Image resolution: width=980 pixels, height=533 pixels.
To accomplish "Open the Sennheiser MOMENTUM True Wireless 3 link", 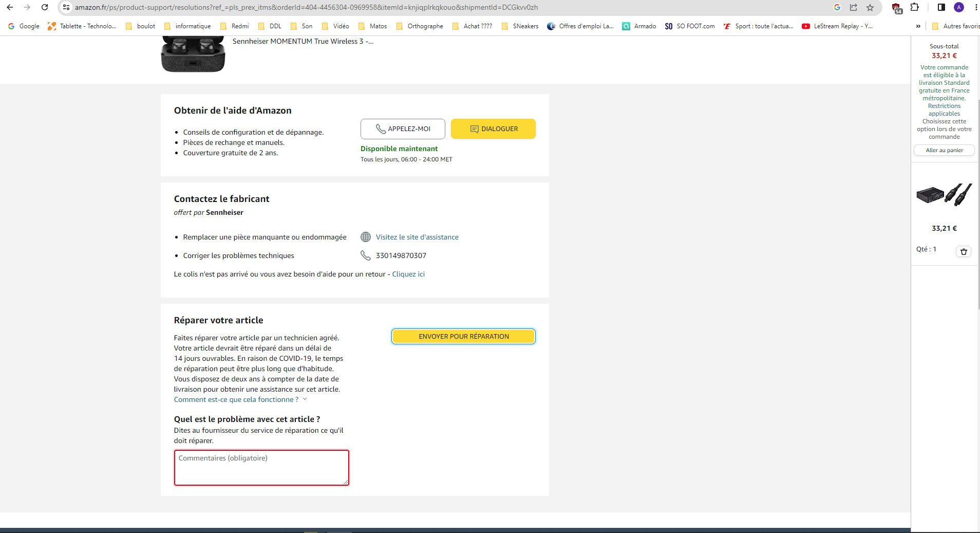I will point(303,41).
